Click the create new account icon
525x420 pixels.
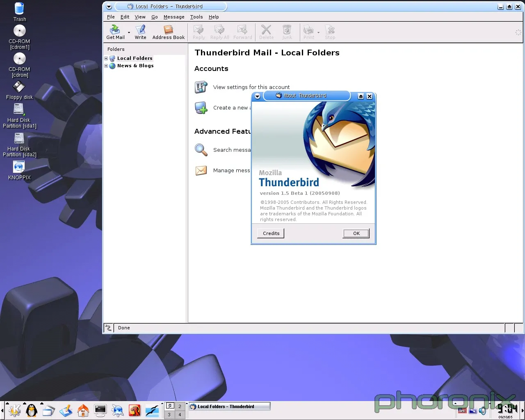tap(201, 108)
